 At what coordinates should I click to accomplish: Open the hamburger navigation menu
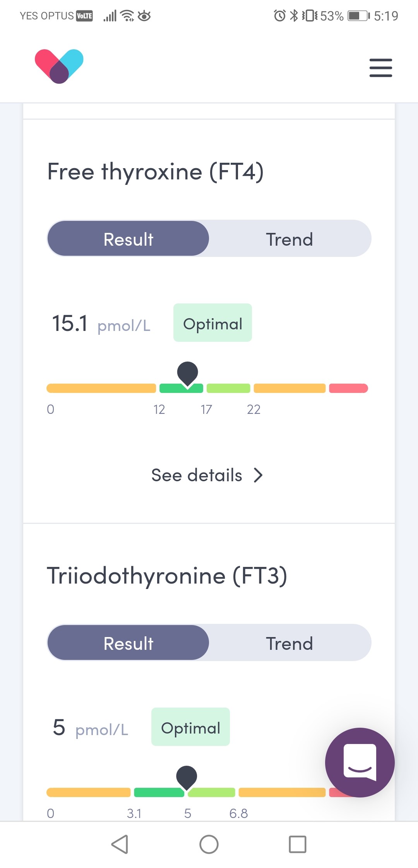pos(380,68)
